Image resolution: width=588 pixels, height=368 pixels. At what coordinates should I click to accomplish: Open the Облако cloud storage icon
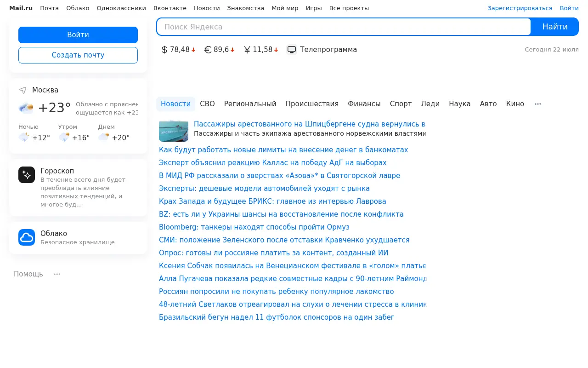click(x=27, y=237)
